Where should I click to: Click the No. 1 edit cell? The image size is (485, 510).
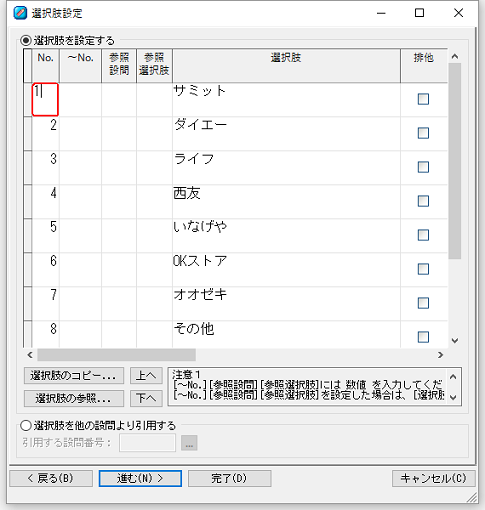point(45,99)
